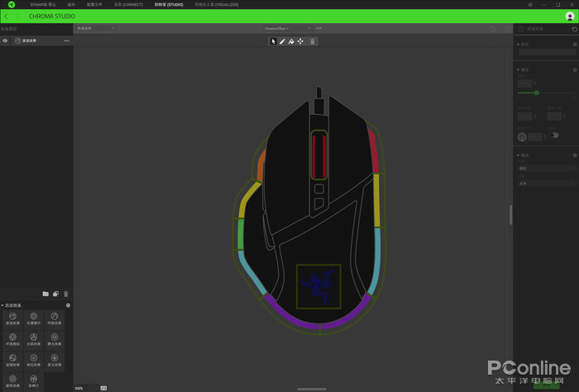
Task: Toggle visibility eye of the wave layer
Action: point(5,41)
